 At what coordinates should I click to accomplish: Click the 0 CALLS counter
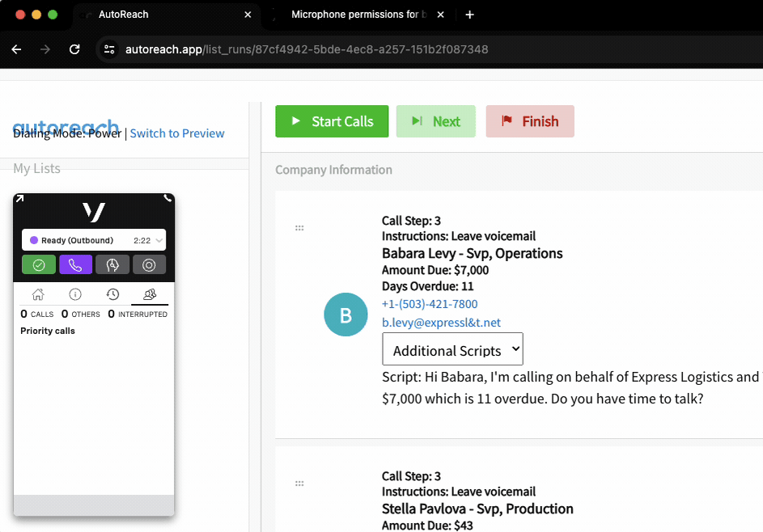tap(37, 315)
